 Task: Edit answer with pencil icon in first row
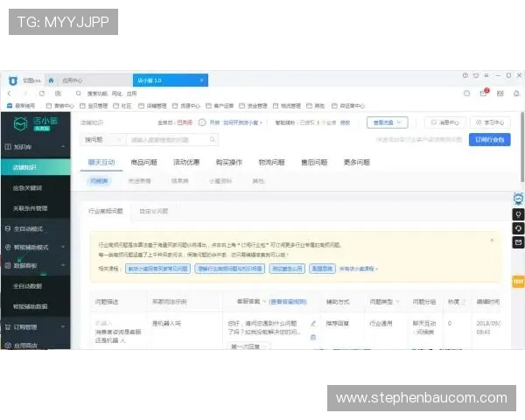pos(313,324)
